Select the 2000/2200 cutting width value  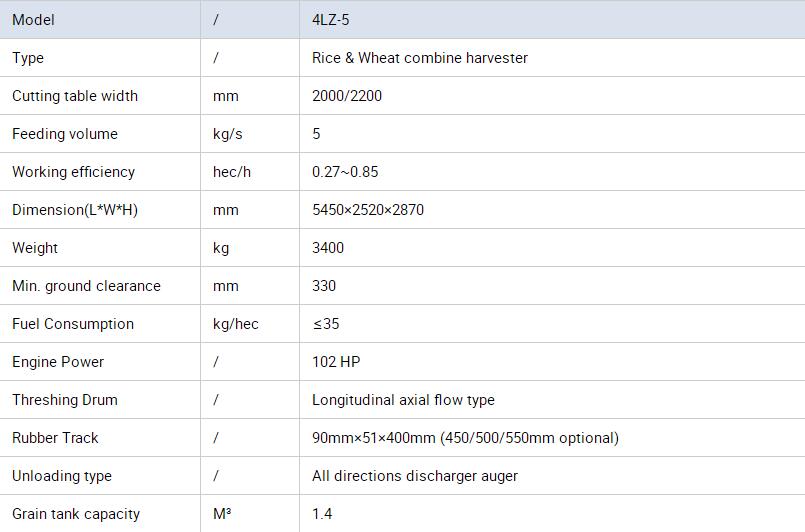[346, 96]
